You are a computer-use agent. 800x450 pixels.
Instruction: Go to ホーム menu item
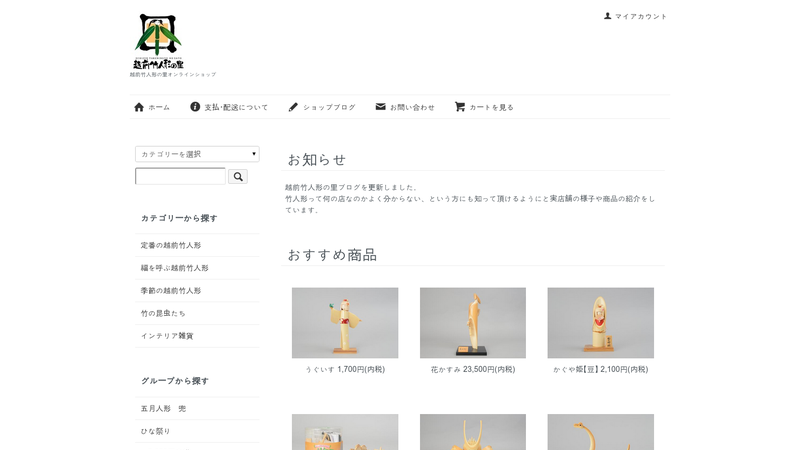[159, 107]
